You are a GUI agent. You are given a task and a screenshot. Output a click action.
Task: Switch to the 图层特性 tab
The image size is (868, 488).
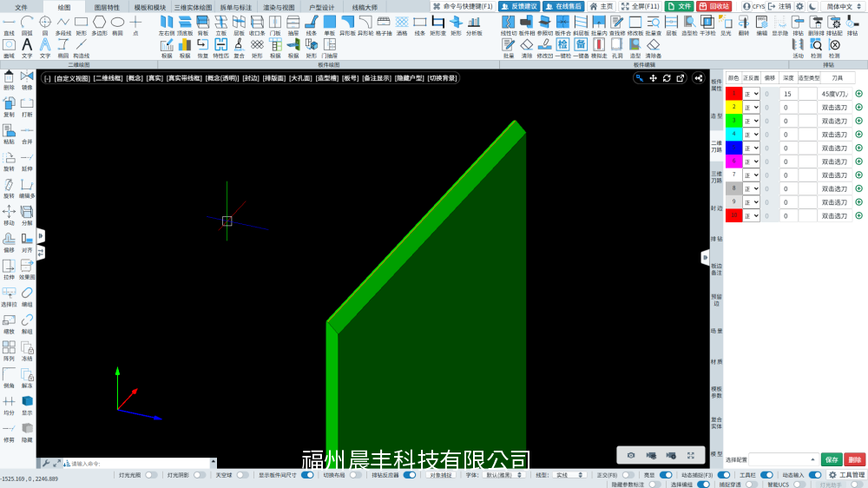point(107,7)
